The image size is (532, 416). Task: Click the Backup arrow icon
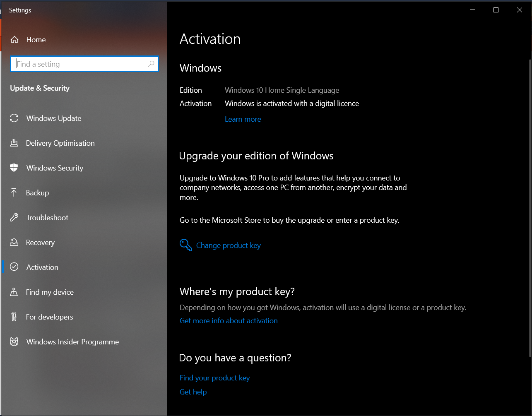click(14, 193)
